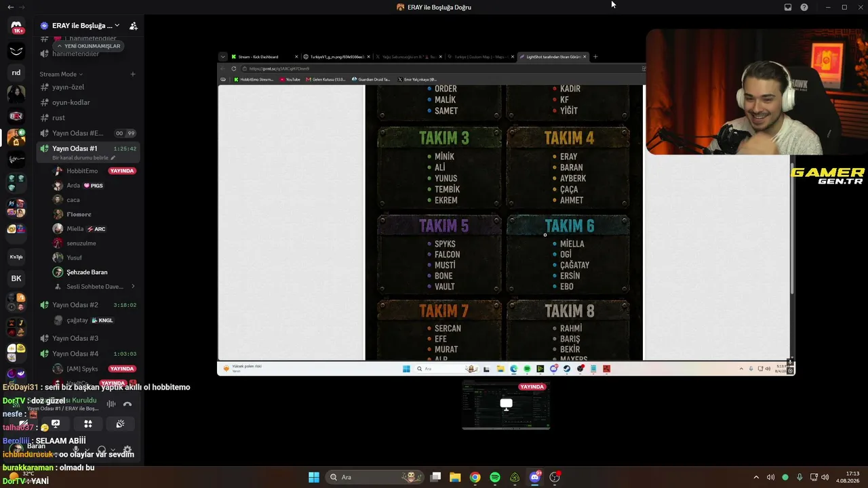The image size is (868, 488).
Task: Open the BK server icon
Action: [16, 278]
